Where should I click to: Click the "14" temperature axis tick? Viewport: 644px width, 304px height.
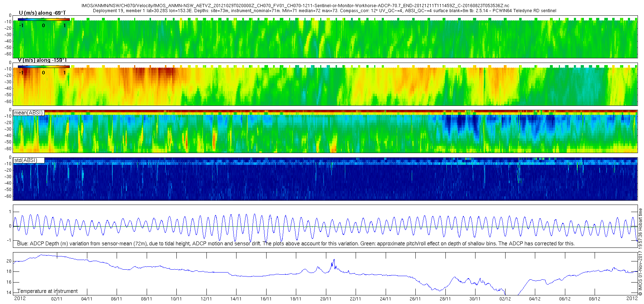(9, 293)
